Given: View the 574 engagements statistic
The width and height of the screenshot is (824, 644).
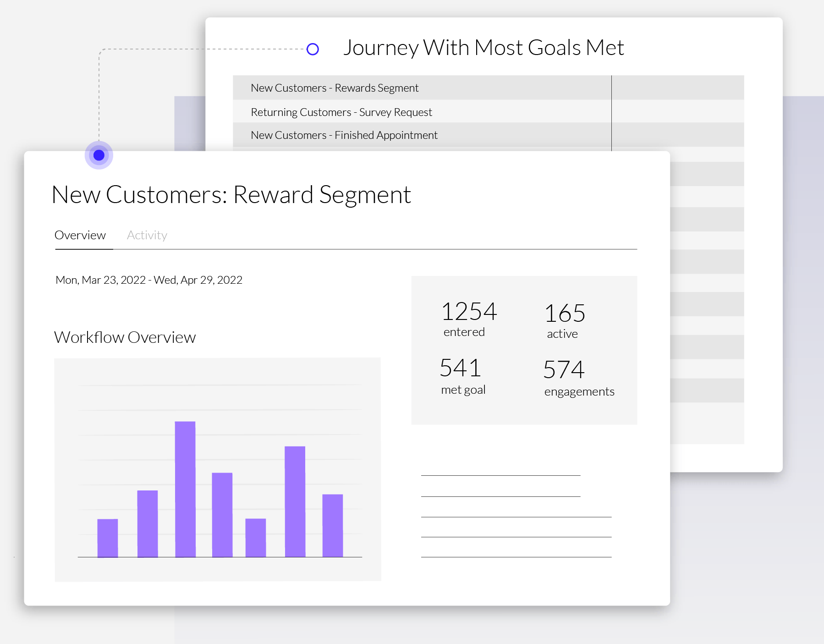Looking at the screenshot, I should 578,378.
